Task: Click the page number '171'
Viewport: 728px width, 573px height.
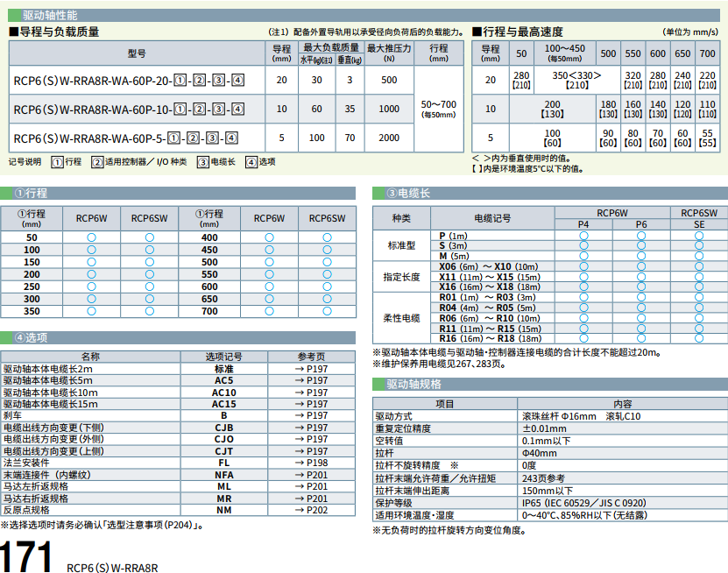Action: click(x=25, y=555)
